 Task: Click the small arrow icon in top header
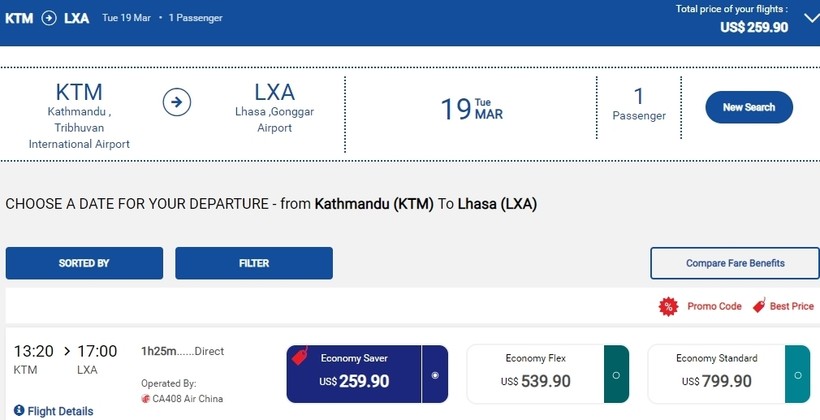click(x=49, y=18)
